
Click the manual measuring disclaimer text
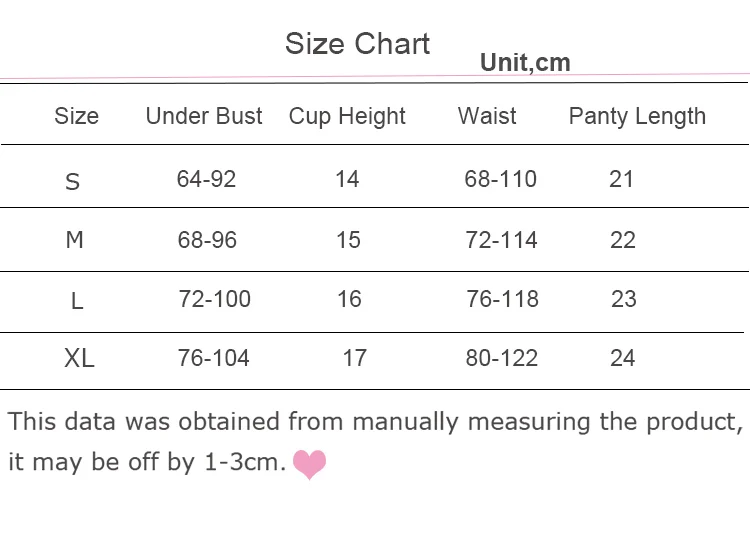point(375,442)
